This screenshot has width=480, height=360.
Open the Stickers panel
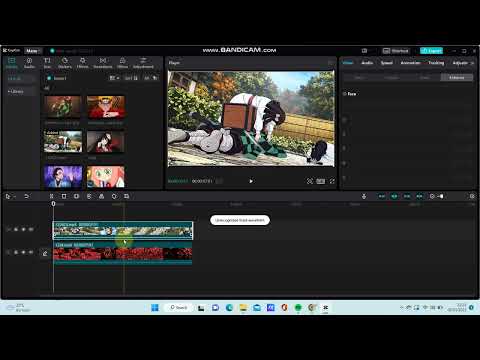65,62
